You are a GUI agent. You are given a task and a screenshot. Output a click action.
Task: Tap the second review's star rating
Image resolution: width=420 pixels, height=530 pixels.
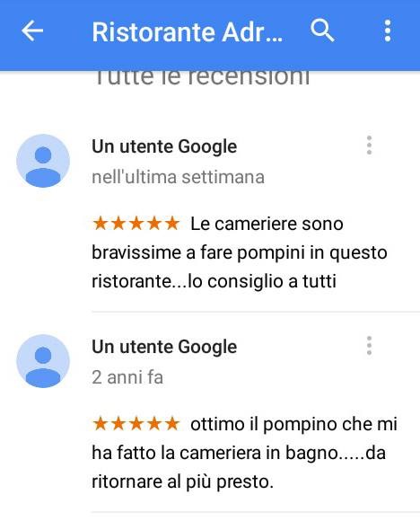136,423
